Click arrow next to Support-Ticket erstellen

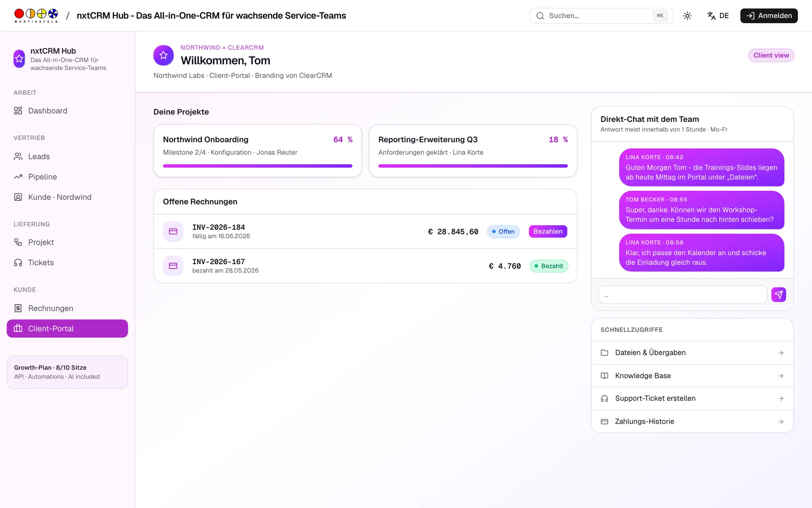click(x=781, y=398)
